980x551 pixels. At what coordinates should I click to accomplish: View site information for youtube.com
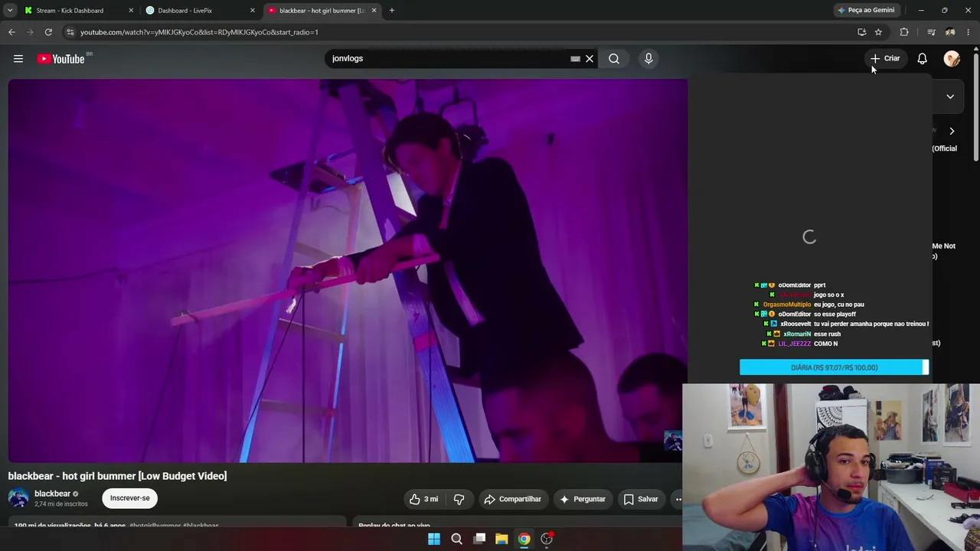[x=70, y=32]
